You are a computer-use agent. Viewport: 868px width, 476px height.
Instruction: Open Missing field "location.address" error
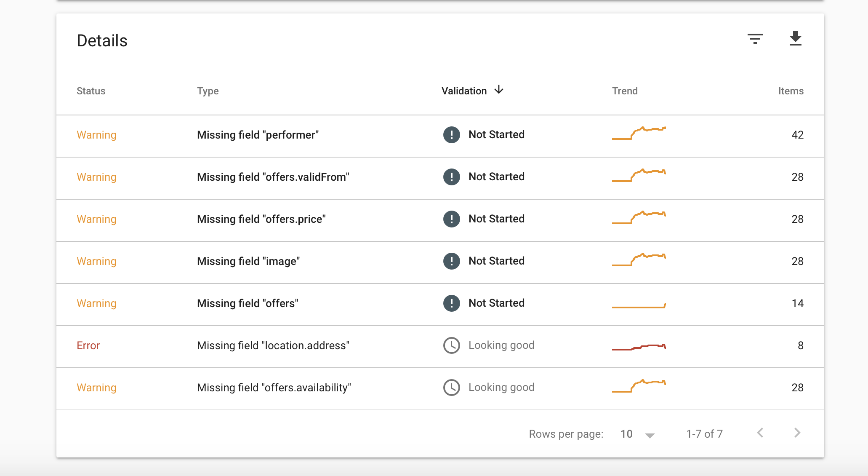(273, 345)
